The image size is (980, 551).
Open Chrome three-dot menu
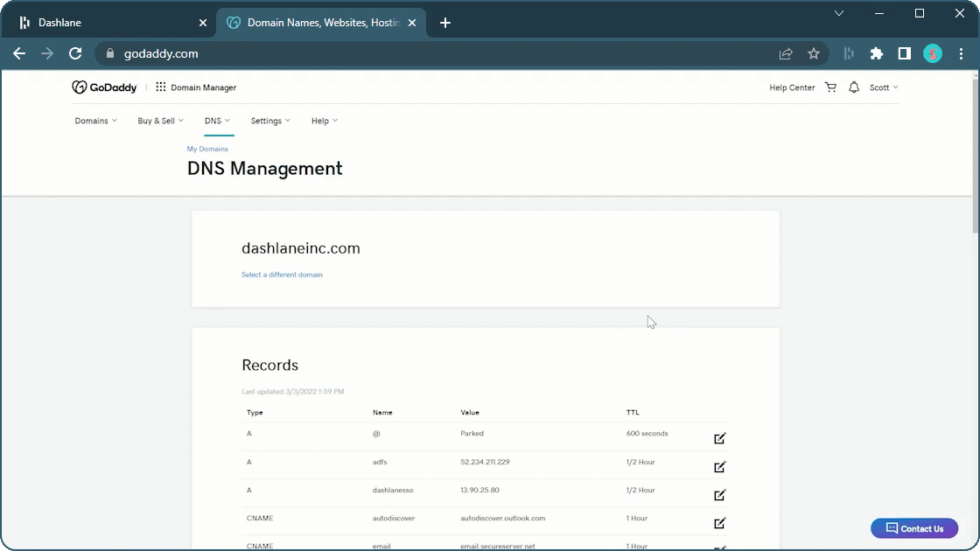[962, 53]
